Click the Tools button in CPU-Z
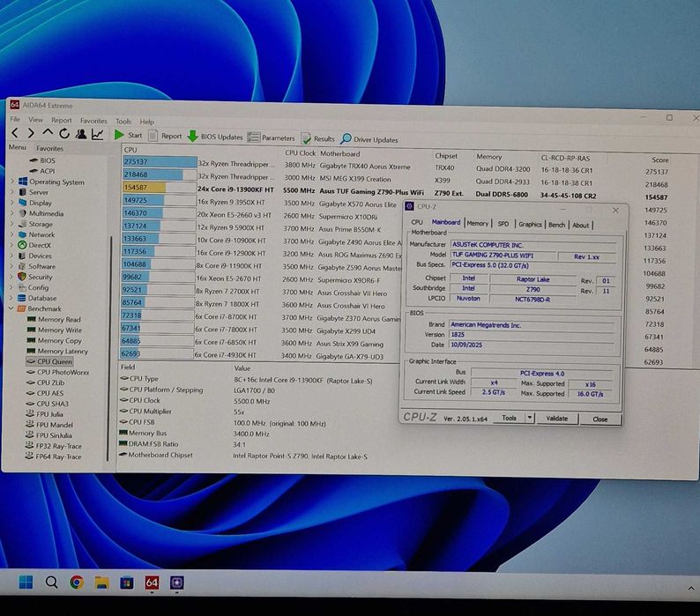The image size is (700, 616). click(509, 419)
